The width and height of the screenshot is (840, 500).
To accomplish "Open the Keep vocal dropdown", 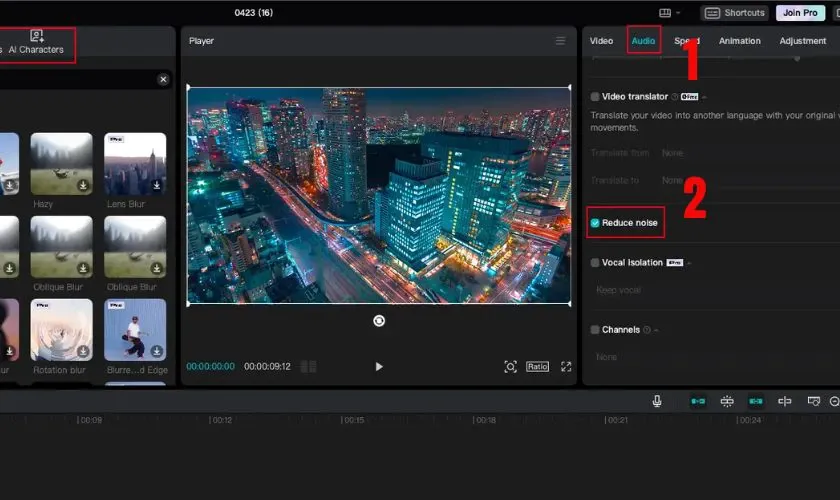I will pos(715,290).
